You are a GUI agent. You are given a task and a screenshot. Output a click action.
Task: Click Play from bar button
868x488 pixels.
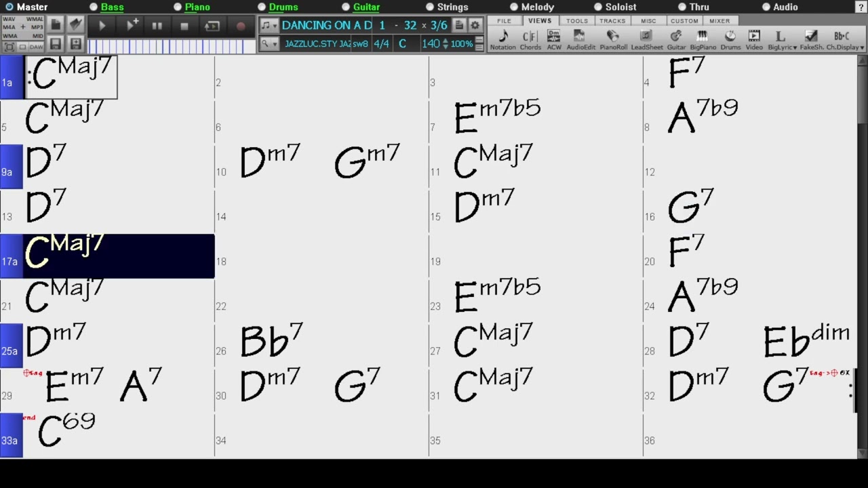click(x=132, y=26)
